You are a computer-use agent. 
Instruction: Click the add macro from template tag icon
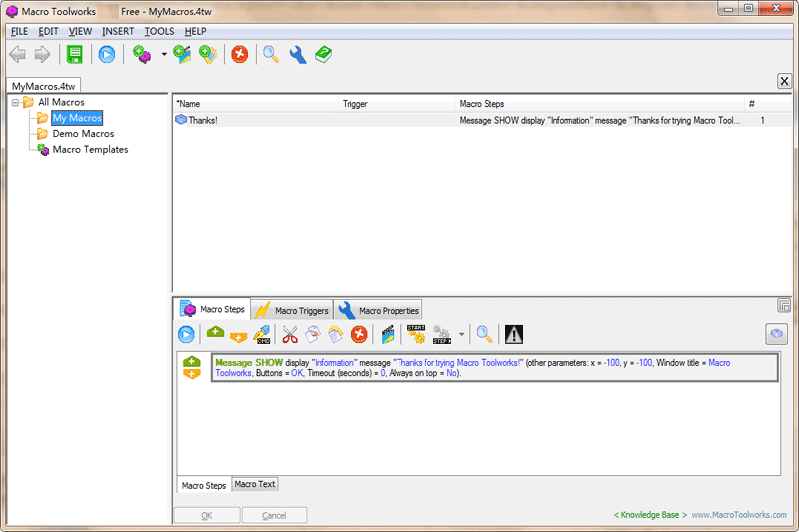pos(208,54)
